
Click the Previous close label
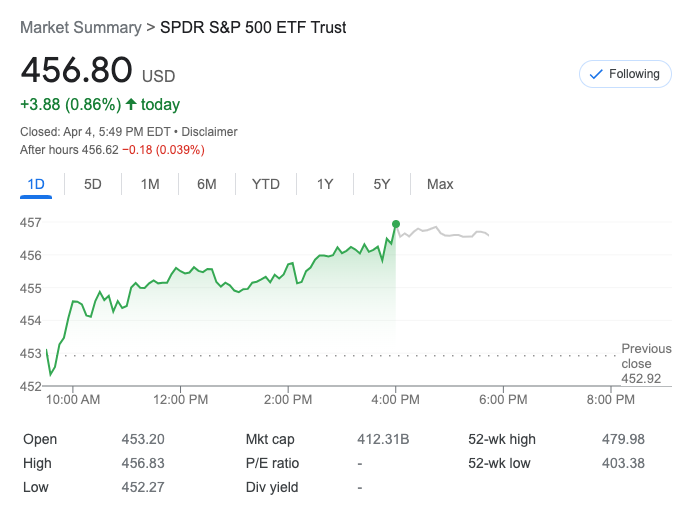pos(645,364)
